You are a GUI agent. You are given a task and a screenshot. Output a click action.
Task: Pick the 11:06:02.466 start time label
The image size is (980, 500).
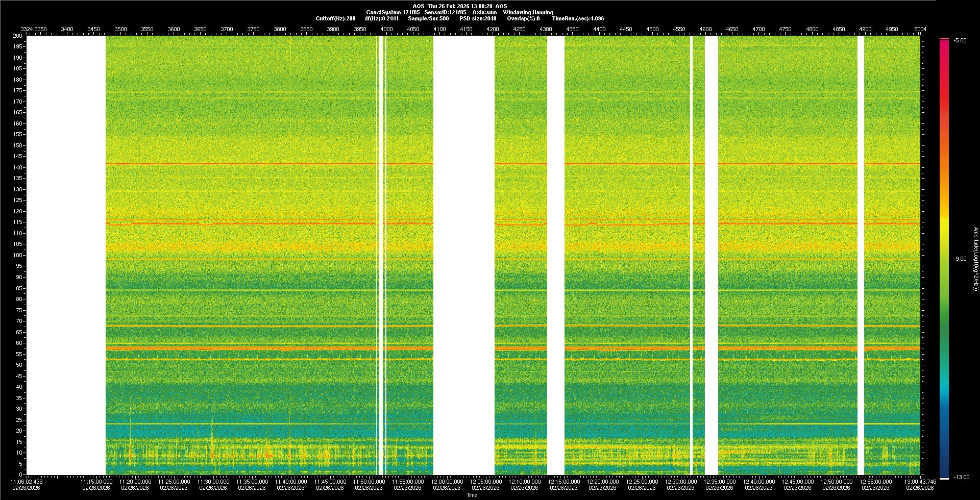tap(27, 481)
